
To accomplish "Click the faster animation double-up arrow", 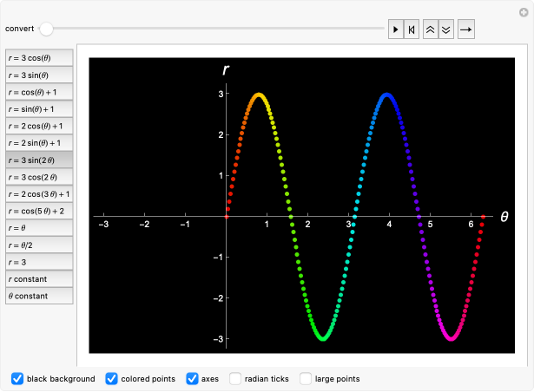I will (430, 29).
